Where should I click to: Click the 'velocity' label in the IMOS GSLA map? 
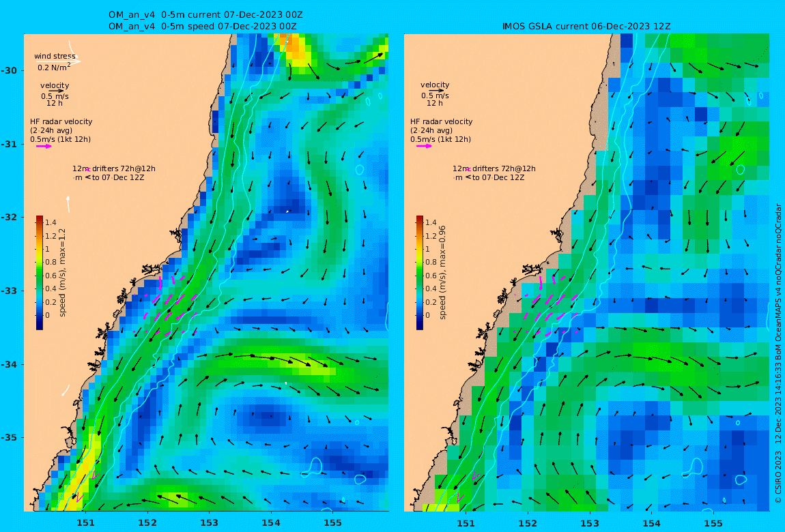click(x=435, y=85)
